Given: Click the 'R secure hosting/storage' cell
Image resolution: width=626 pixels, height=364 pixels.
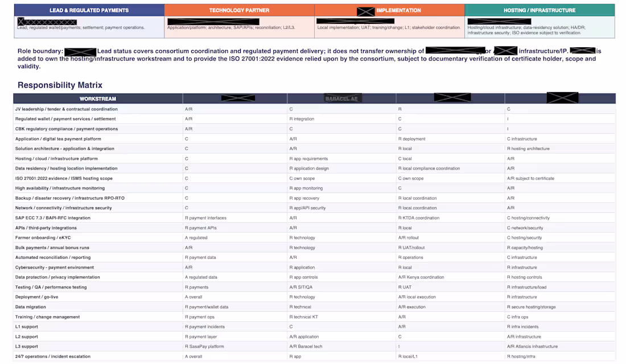Looking at the screenshot, I should (532, 307).
